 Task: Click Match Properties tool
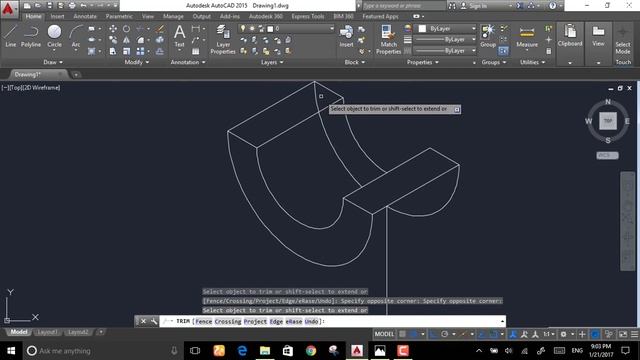click(388, 40)
